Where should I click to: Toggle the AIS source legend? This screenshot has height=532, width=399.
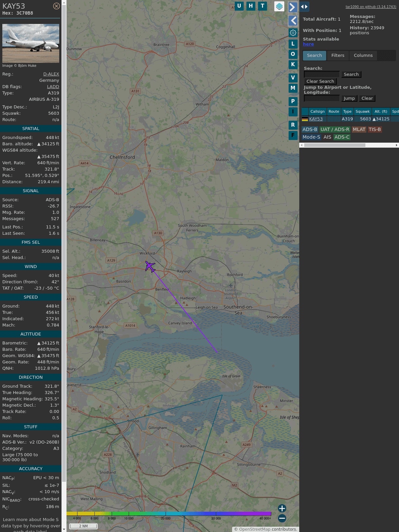pos(328,137)
